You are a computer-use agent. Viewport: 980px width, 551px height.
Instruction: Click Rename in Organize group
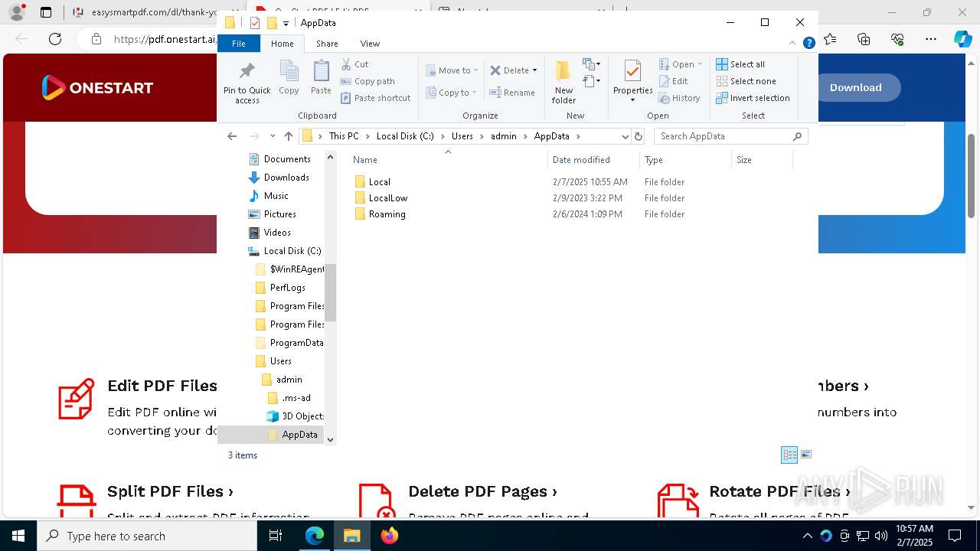pos(512,93)
